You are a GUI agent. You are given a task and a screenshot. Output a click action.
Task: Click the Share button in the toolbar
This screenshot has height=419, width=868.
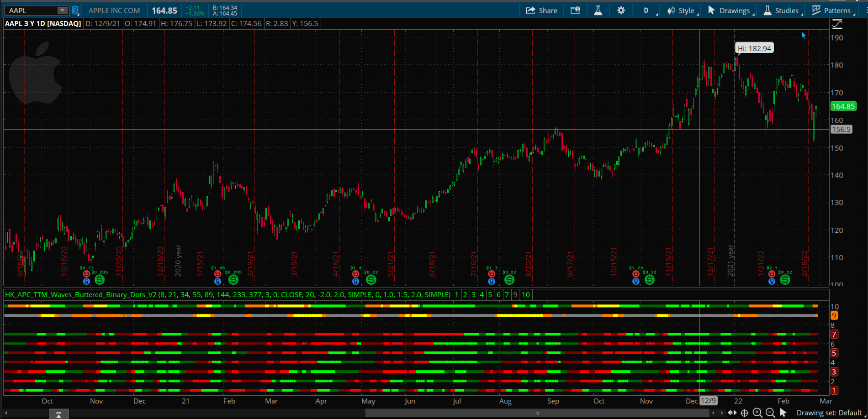click(x=542, y=10)
